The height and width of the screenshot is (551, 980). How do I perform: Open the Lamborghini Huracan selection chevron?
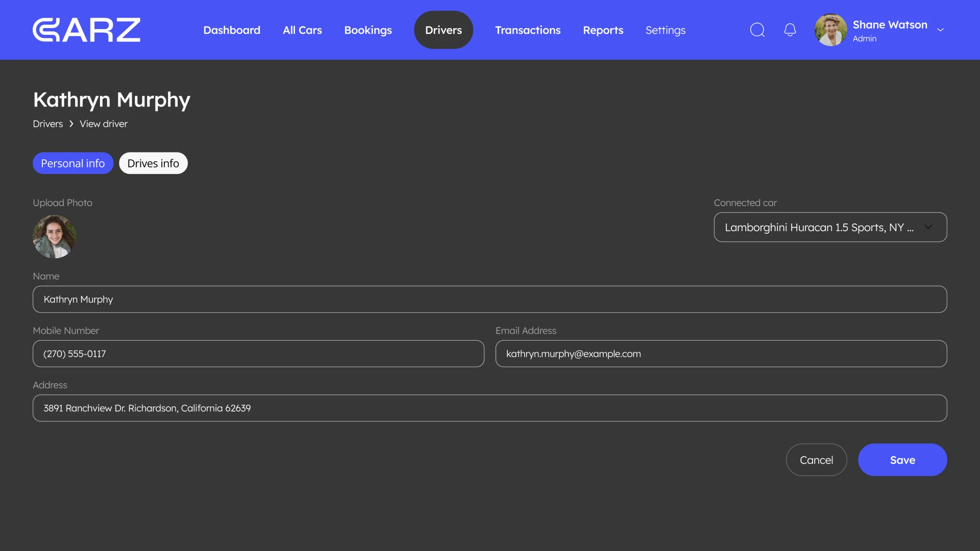coord(928,227)
